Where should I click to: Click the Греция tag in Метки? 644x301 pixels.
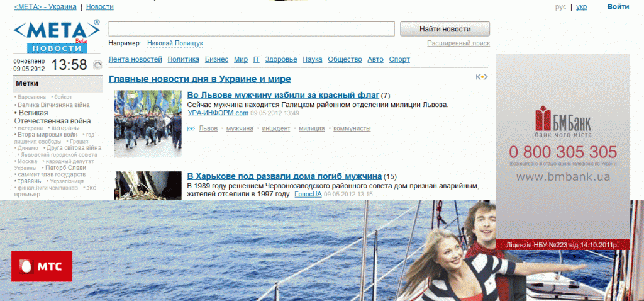79,142
